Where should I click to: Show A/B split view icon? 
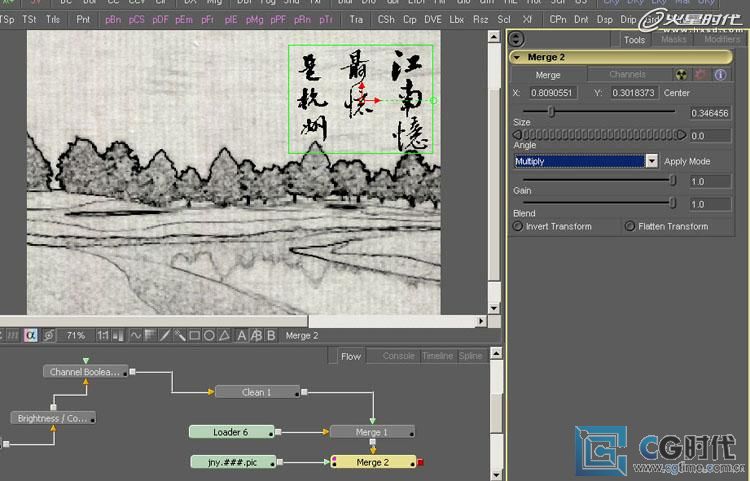click(256, 336)
